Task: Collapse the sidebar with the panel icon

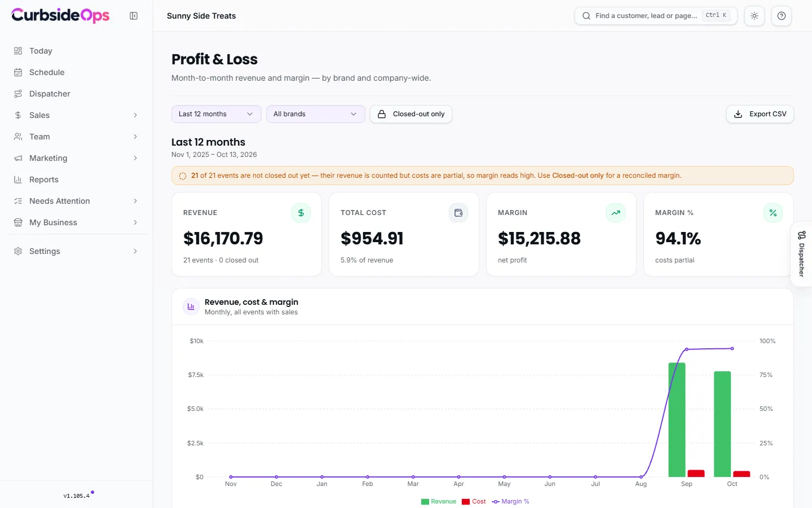Action: coord(134,16)
